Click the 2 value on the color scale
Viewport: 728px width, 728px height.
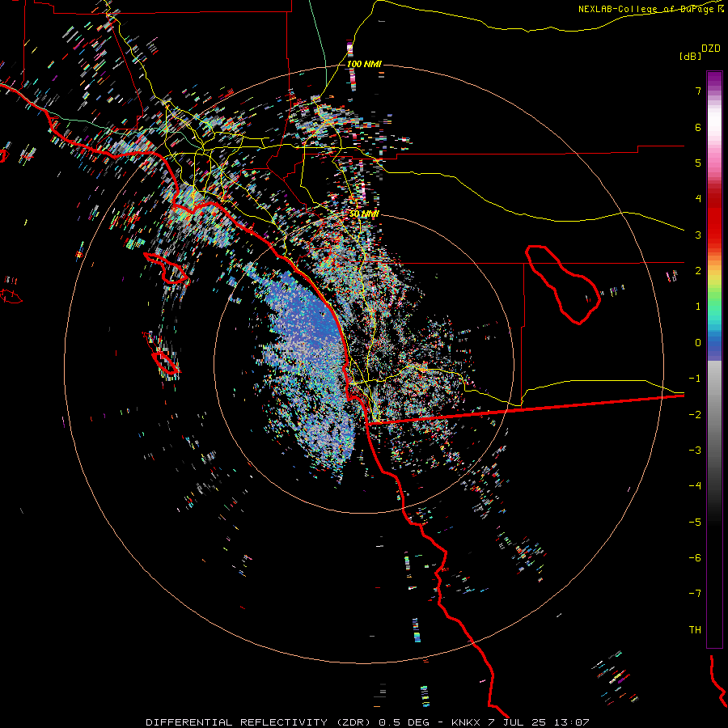(698, 271)
